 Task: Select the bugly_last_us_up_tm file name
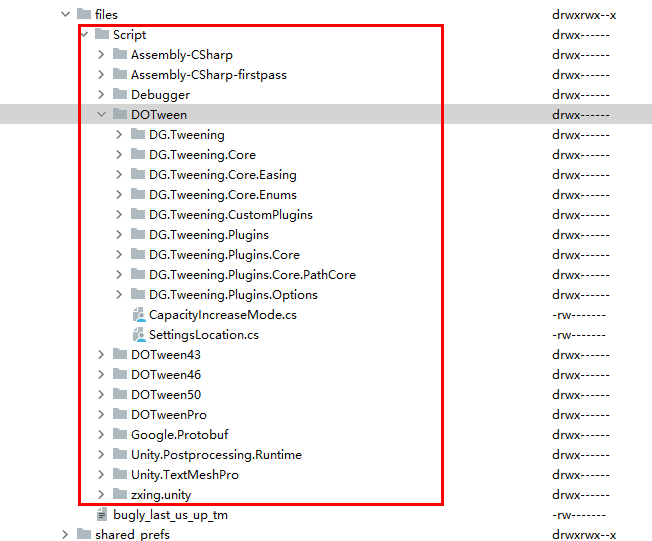coord(170,515)
